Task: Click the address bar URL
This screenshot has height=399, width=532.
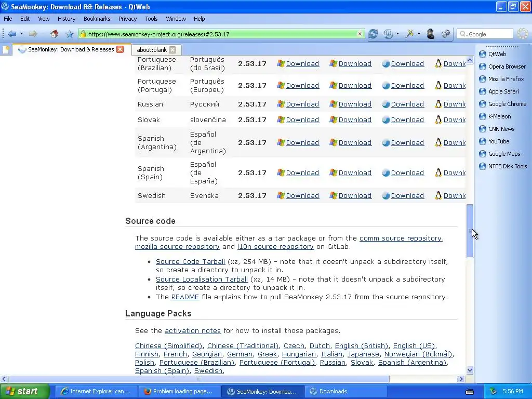Action: pyautogui.click(x=158, y=34)
